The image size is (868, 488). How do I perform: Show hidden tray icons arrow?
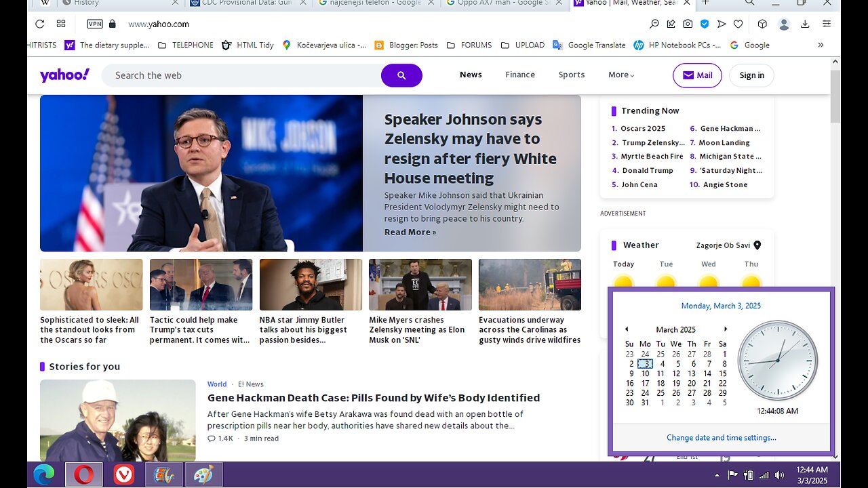pyautogui.click(x=717, y=475)
